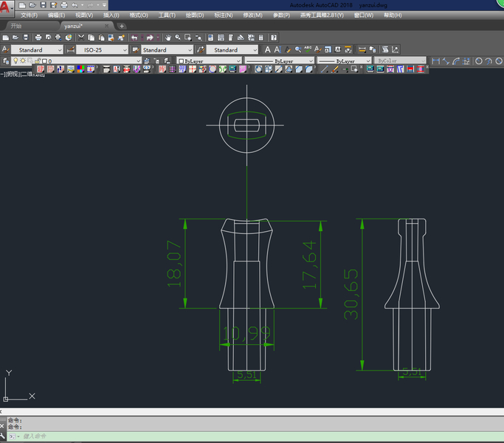Open Layer Properties Manager icon

click(x=5, y=61)
